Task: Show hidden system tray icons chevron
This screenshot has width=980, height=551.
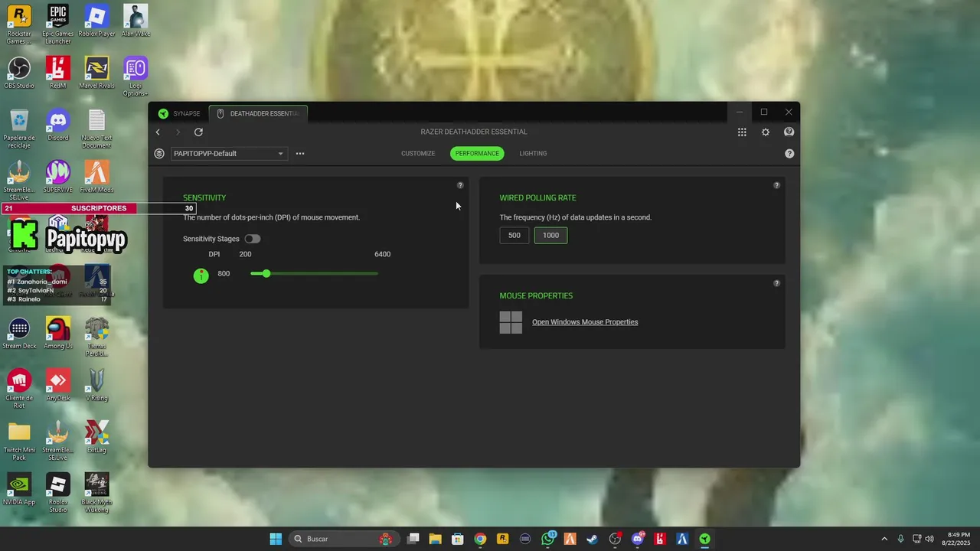Action: 884,539
